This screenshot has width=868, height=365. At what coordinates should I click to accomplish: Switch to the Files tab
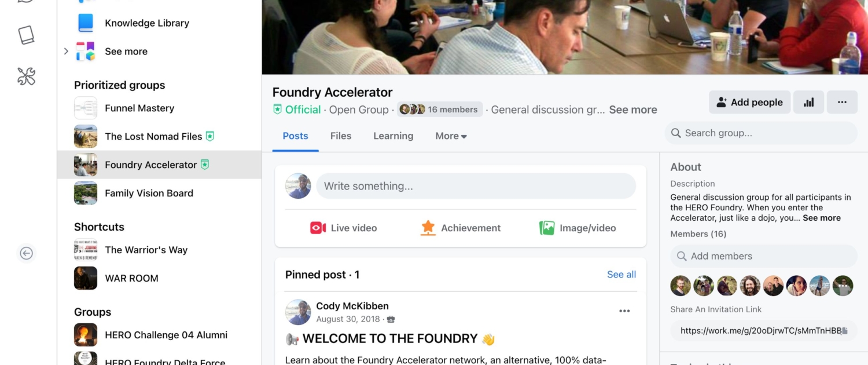pyautogui.click(x=341, y=136)
